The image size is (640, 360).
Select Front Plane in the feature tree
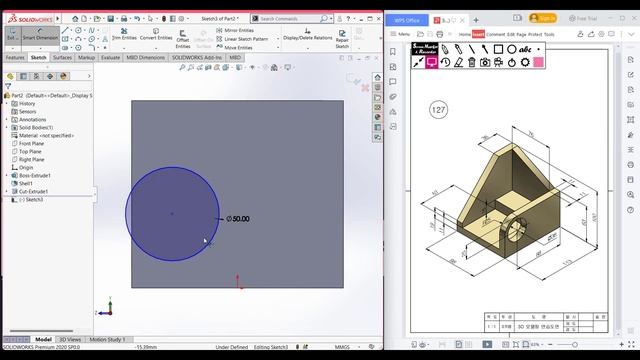point(28,144)
